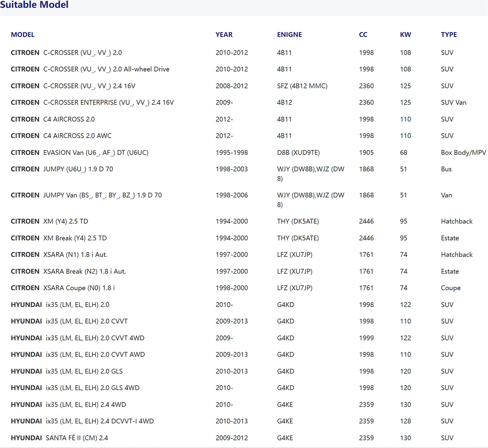Click the 'SUV Van' type cell
488x448 pixels.
point(454,102)
